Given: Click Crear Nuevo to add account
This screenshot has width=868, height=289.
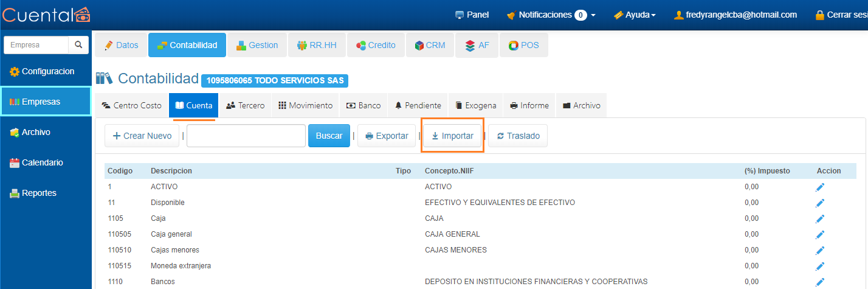Looking at the screenshot, I should [142, 136].
